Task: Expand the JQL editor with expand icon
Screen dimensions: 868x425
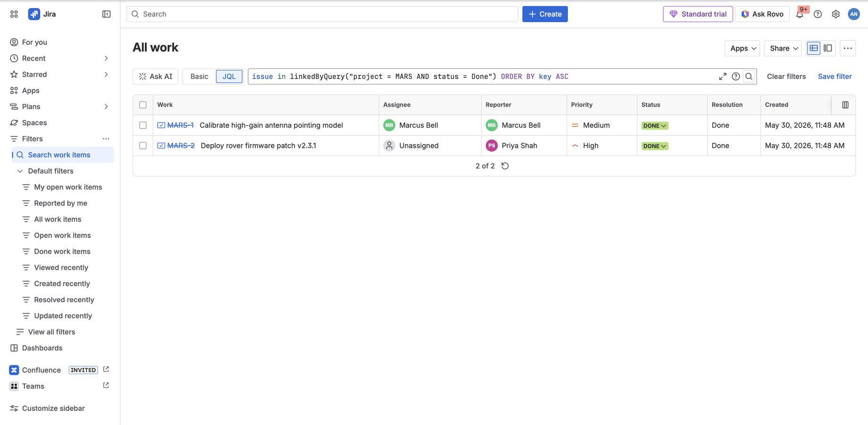Action: point(723,76)
